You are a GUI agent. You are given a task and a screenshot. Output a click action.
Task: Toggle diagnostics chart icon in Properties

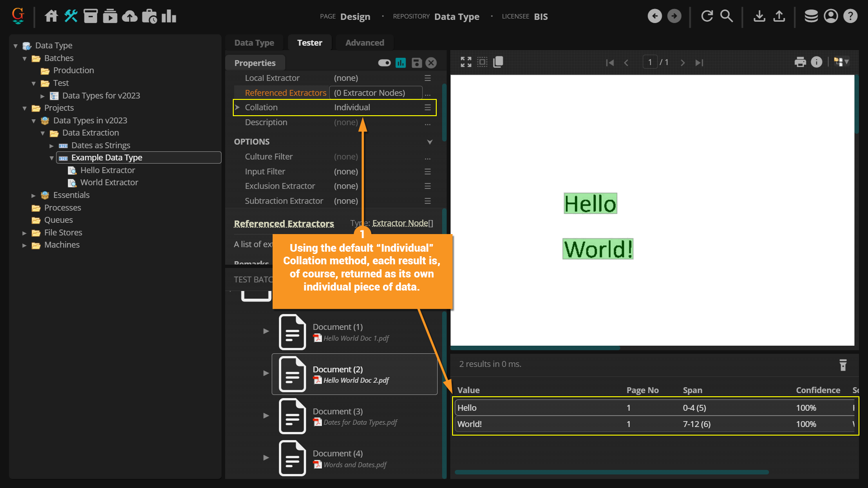click(401, 63)
